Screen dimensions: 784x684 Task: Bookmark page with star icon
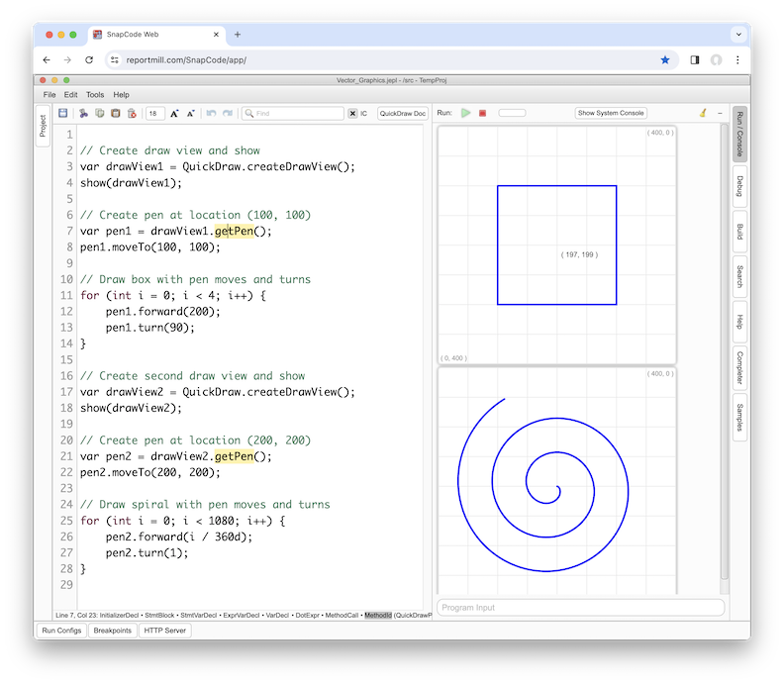665,60
